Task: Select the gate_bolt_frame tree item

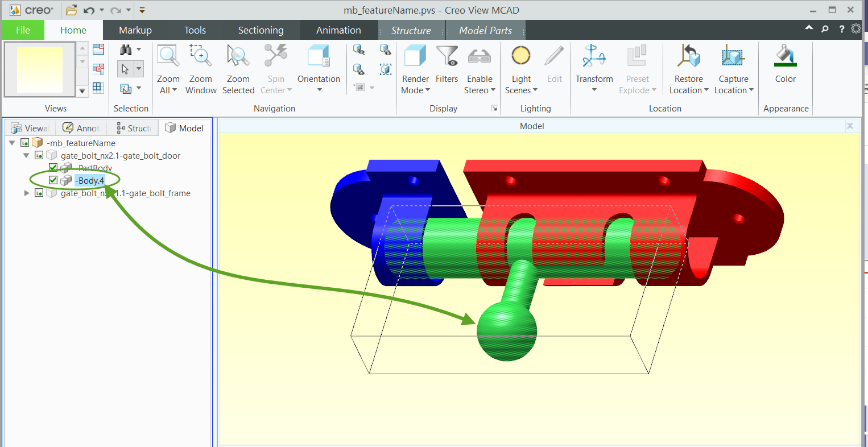Action: (x=126, y=193)
